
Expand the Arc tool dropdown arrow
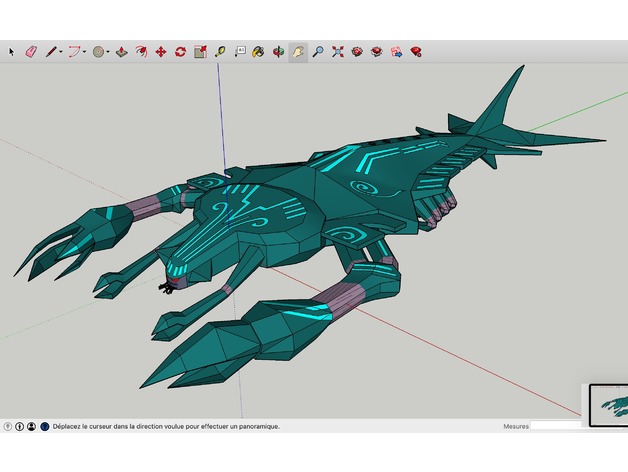tap(85, 52)
